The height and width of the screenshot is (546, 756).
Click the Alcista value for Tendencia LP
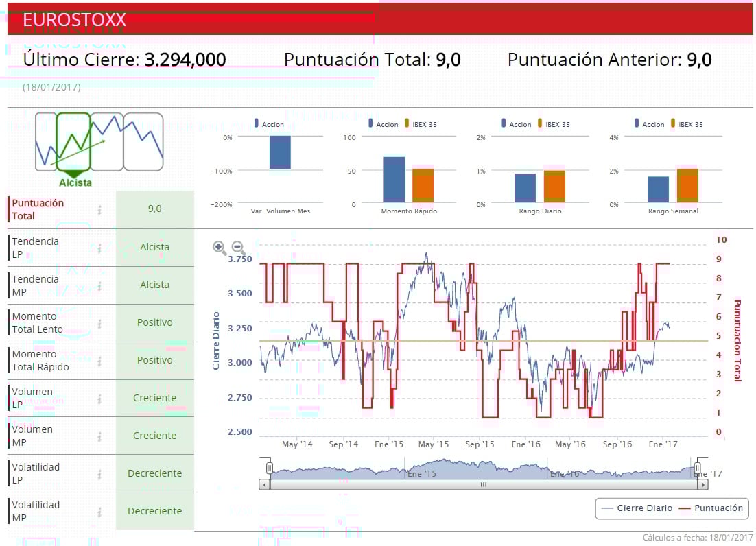coord(155,247)
